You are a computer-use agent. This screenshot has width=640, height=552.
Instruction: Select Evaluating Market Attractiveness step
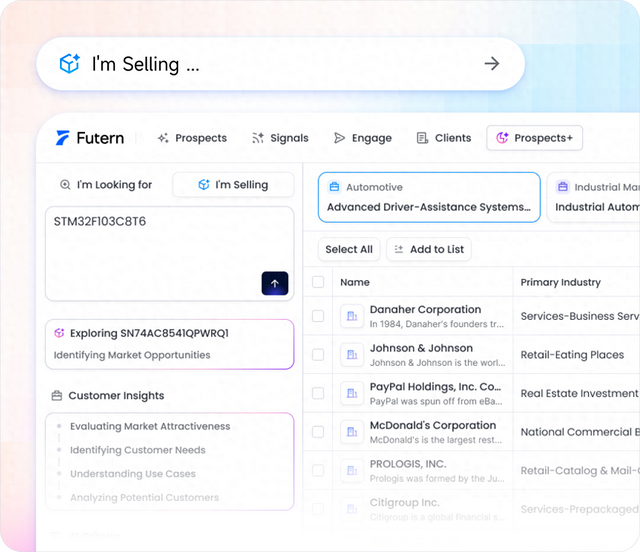tap(150, 426)
